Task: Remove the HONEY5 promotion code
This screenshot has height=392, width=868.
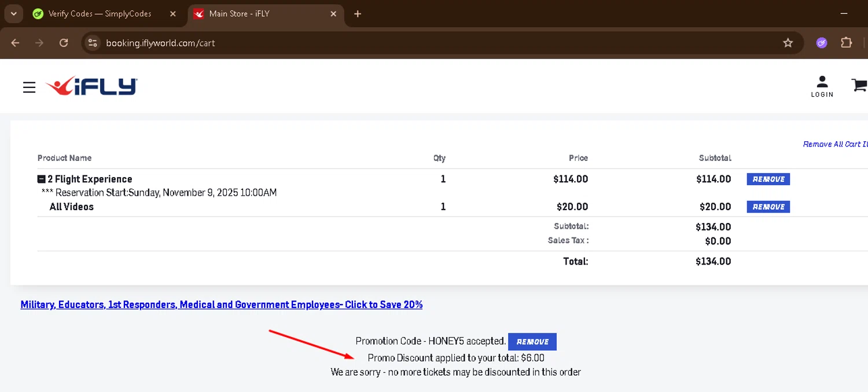Action: point(532,342)
